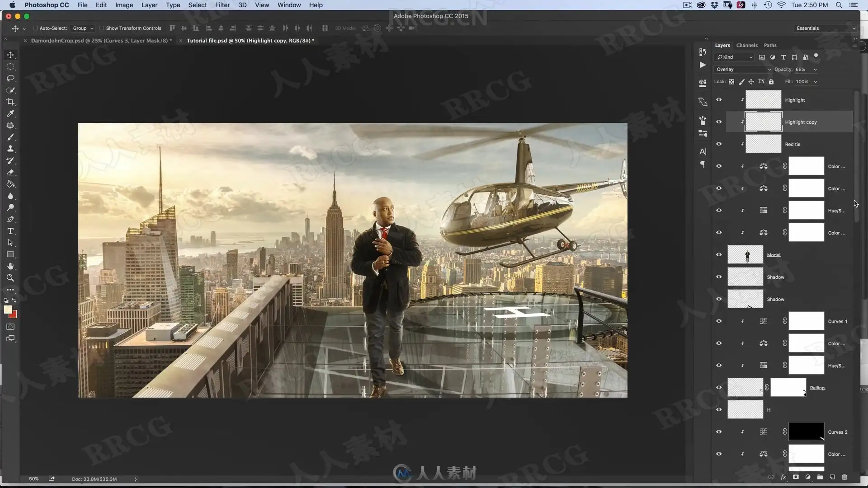Image resolution: width=868 pixels, height=488 pixels.
Task: Click the delete layer trash icon
Action: (x=844, y=477)
